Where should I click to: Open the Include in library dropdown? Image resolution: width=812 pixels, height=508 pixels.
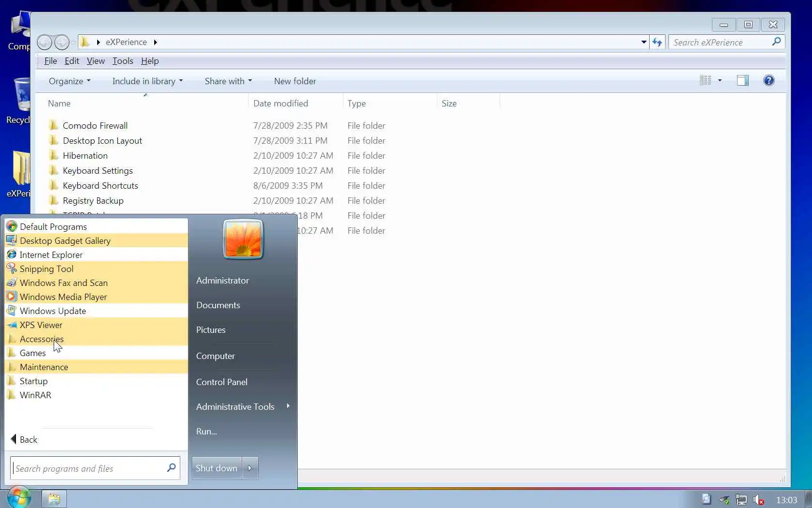click(x=147, y=81)
